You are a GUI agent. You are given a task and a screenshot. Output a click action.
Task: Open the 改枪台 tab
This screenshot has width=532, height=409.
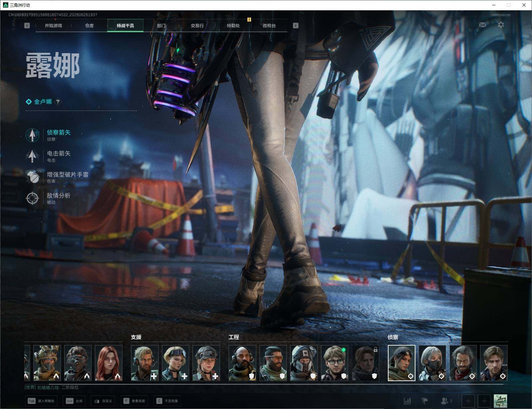(x=269, y=26)
